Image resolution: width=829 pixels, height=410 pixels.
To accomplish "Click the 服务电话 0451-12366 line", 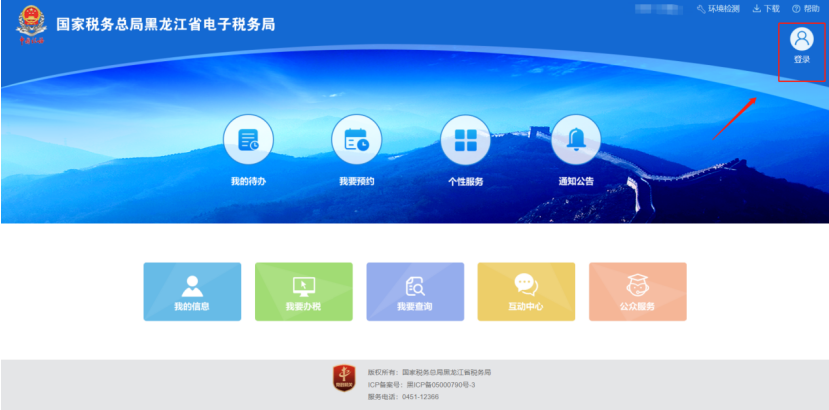I will point(403,397).
